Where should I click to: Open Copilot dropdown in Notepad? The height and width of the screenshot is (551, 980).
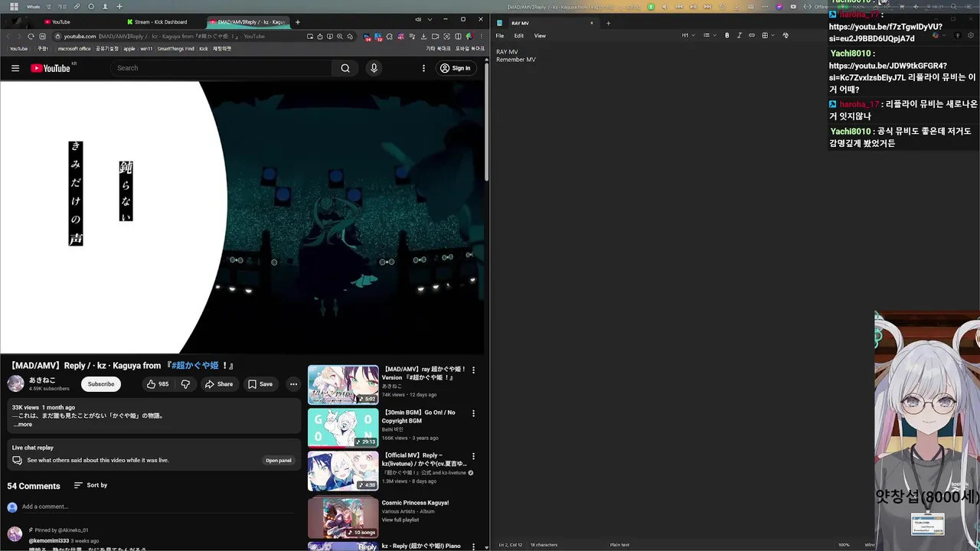[938, 35]
